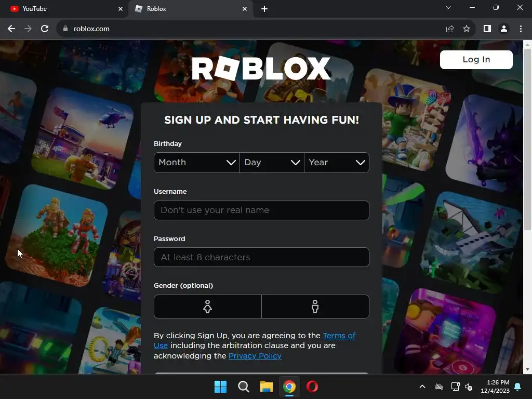
Task: Open the Chrome profile icon
Action: tap(504, 29)
